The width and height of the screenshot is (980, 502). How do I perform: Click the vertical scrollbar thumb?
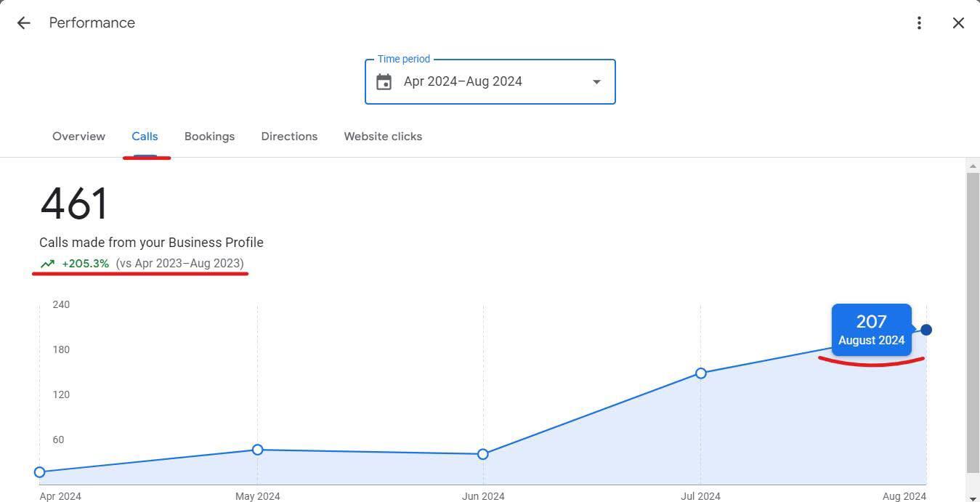pos(973,320)
